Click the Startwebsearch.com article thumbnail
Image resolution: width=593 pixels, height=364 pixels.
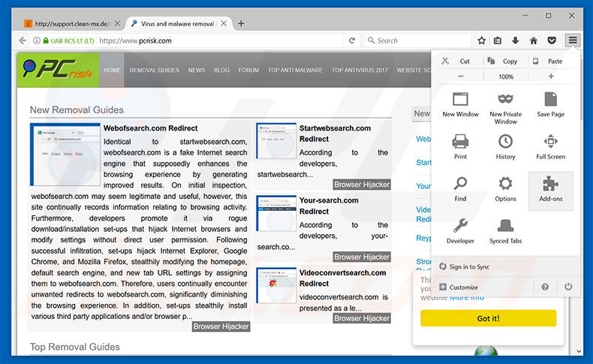click(276, 140)
